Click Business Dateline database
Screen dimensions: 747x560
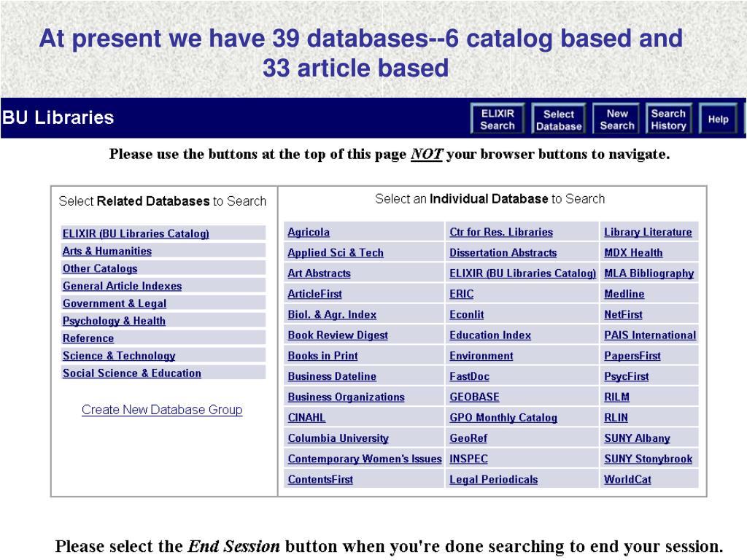tap(332, 376)
